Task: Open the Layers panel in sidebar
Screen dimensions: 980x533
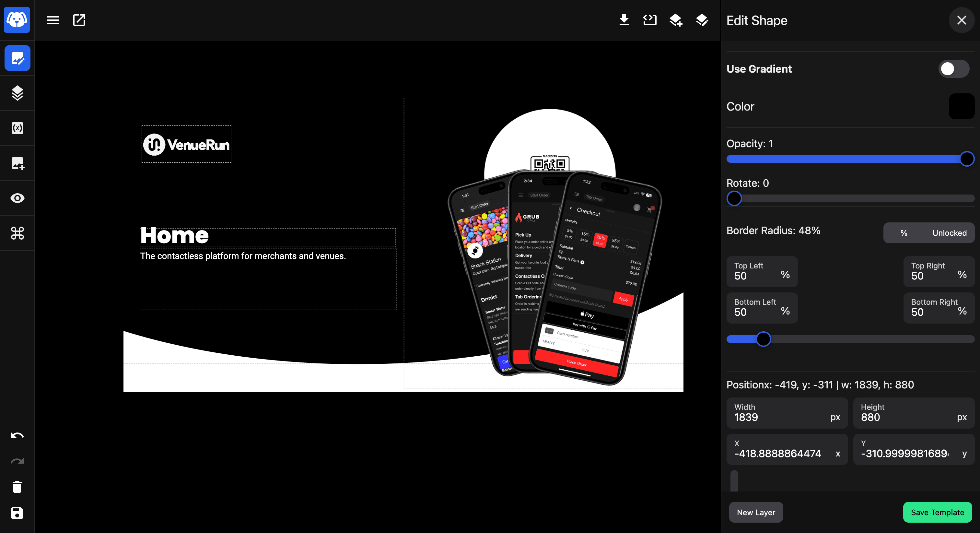Action: pyautogui.click(x=17, y=93)
